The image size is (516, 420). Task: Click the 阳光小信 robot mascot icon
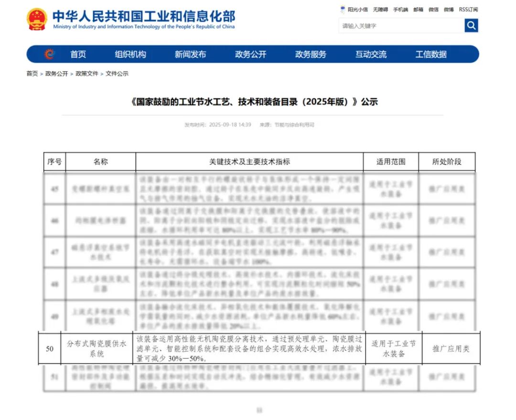tap(343, 10)
